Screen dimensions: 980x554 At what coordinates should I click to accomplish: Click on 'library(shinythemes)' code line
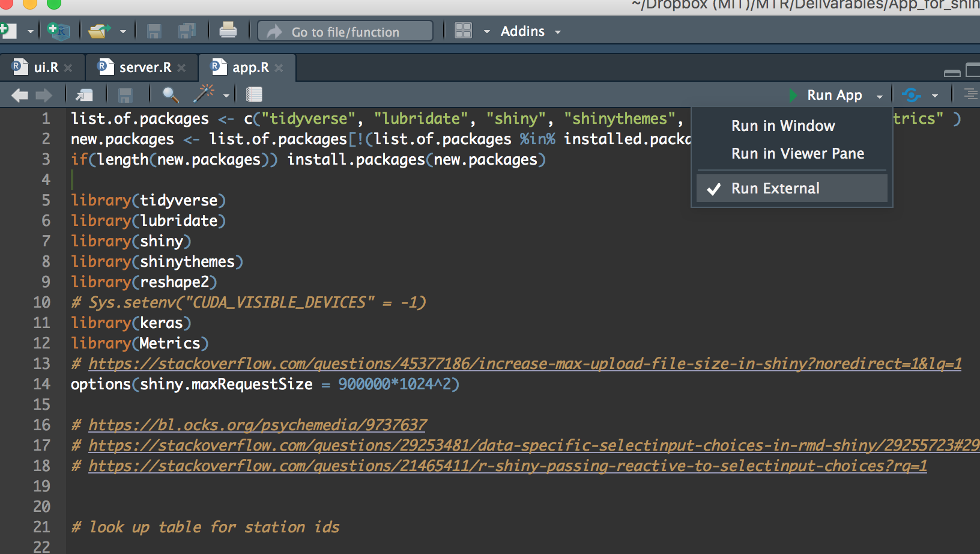(x=157, y=261)
